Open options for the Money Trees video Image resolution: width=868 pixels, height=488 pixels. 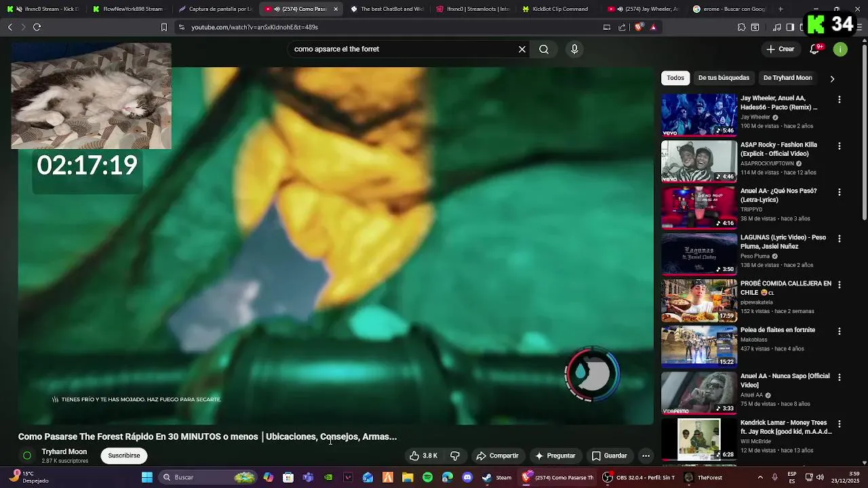pyautogui.click(x=839, y=424)
